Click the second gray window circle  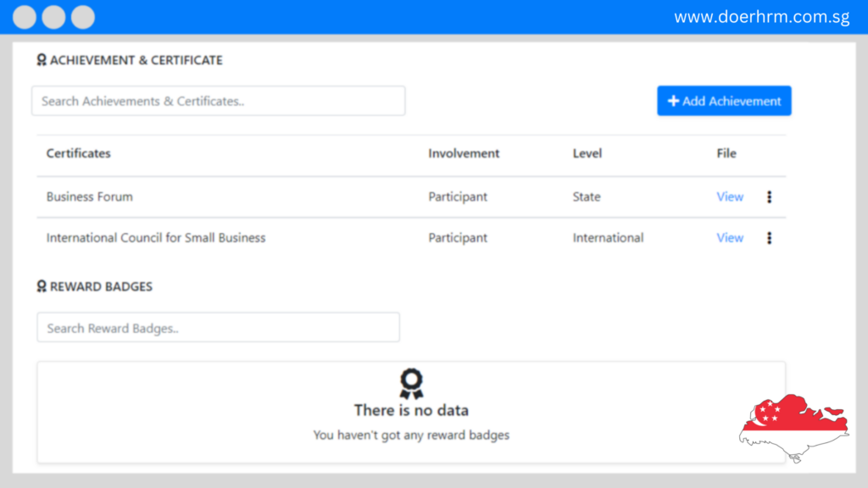tap(53, 17)
